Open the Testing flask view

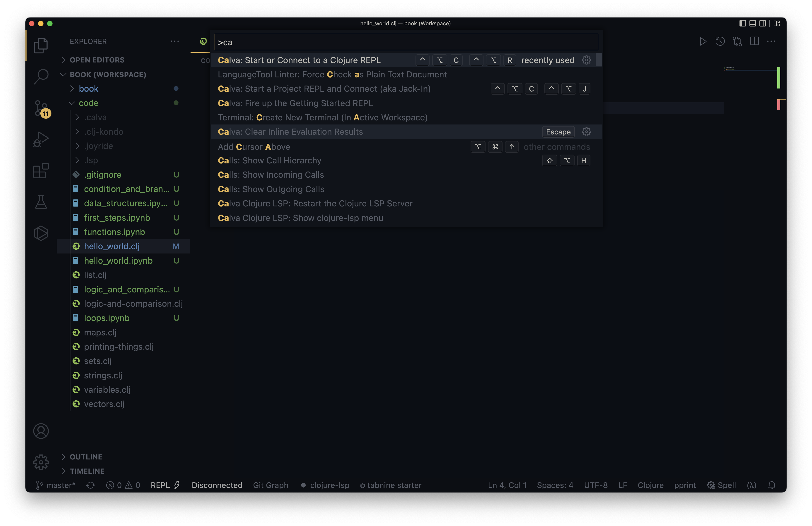click(x=41, y=202)
